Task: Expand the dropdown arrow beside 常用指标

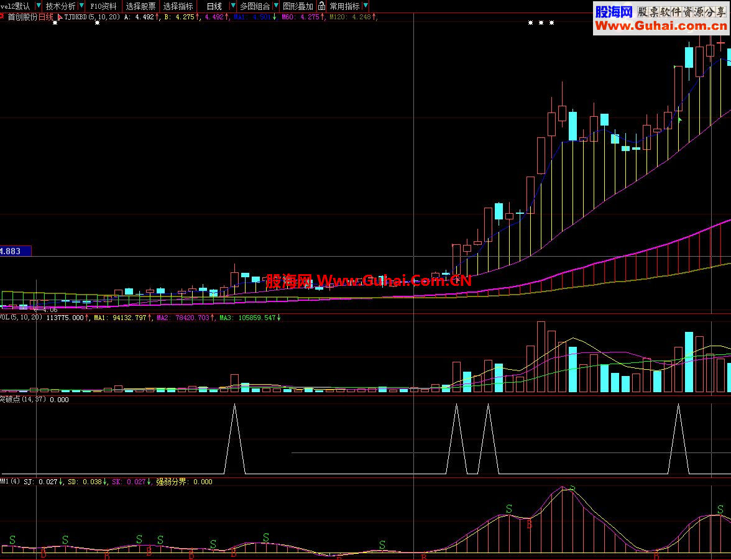Action: point(365,6)
